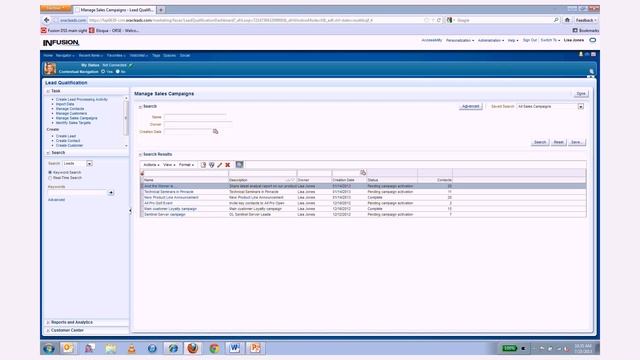Open the View menu in Search Results
This screenshot has width=640, height=360.
tap(169, 165)
